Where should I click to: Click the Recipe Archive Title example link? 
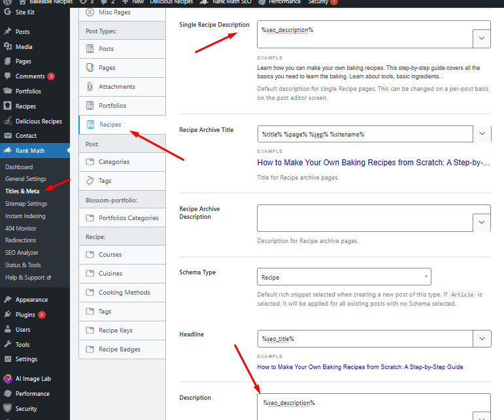(373, 163)
